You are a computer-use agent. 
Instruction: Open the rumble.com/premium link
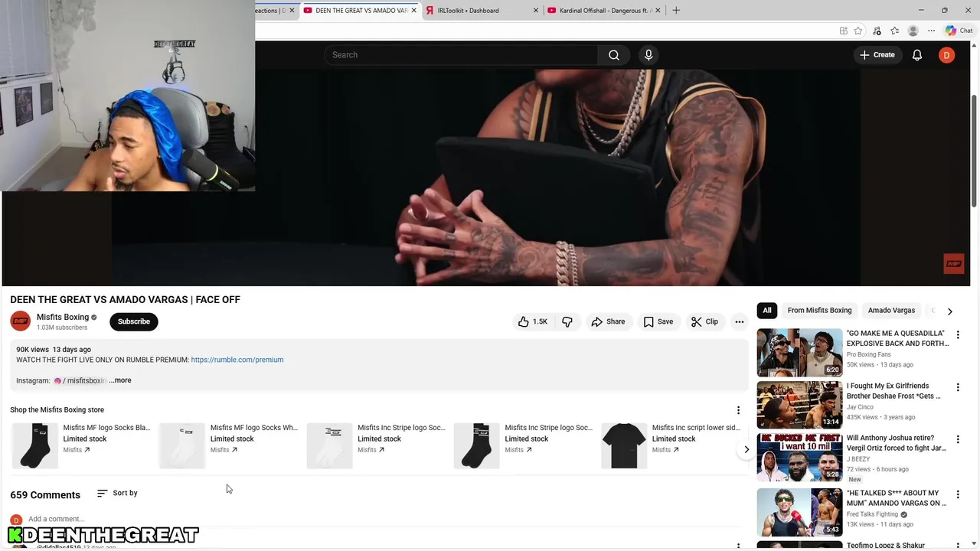pyautogui.click(x=237, y=360)
